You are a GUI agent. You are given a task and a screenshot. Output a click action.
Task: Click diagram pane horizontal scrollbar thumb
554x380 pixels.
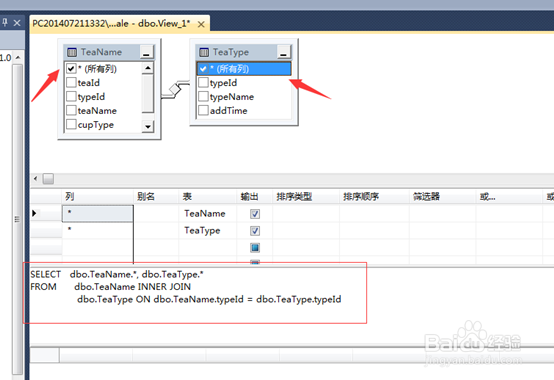pyautogui.click(x=48, y=179)
